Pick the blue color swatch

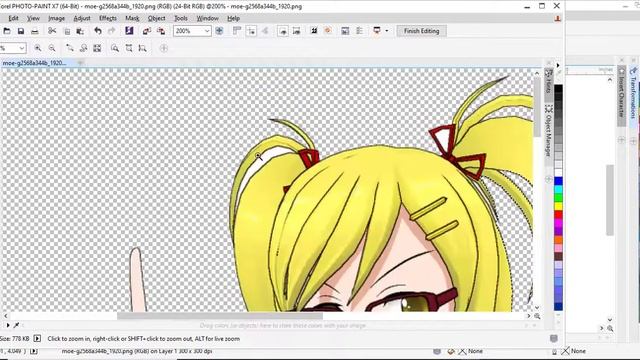click(558, 181)
